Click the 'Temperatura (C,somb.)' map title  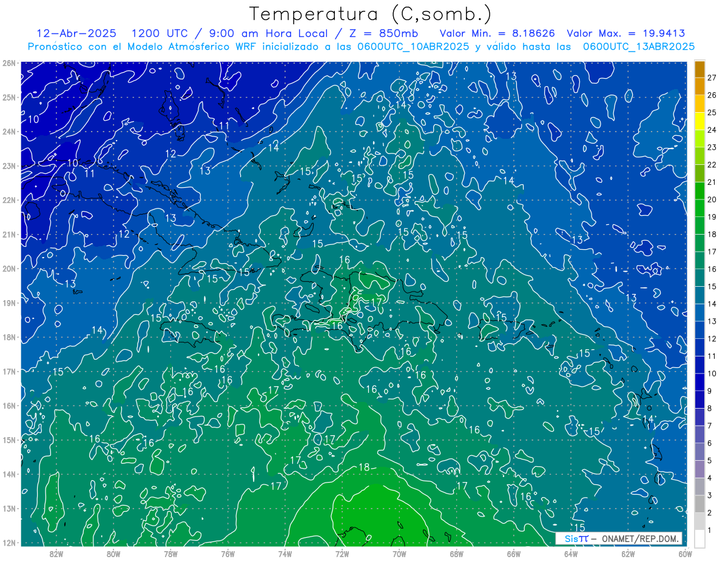tap(371, 14)
